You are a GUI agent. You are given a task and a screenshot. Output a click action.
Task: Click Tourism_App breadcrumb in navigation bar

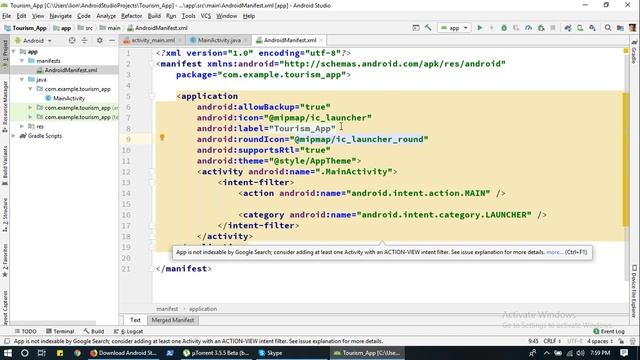(x=25, y=28)
